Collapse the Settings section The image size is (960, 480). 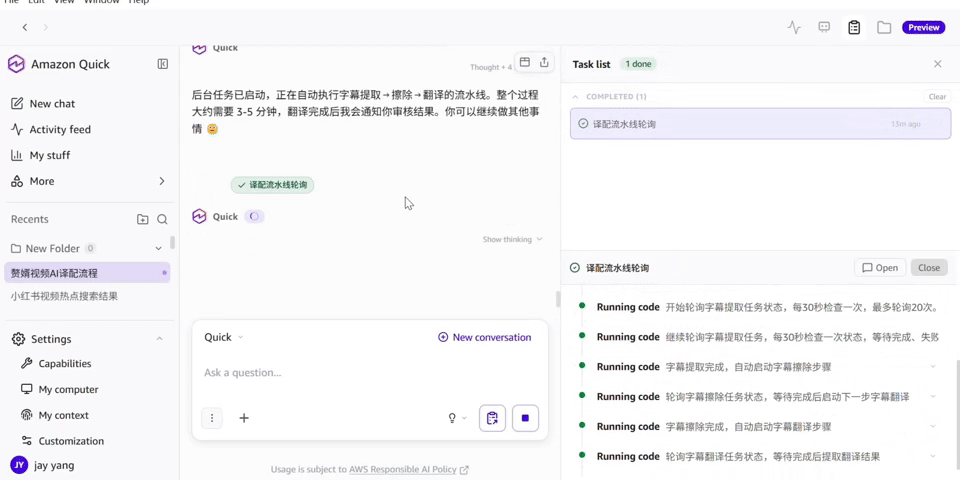point(159,339)
